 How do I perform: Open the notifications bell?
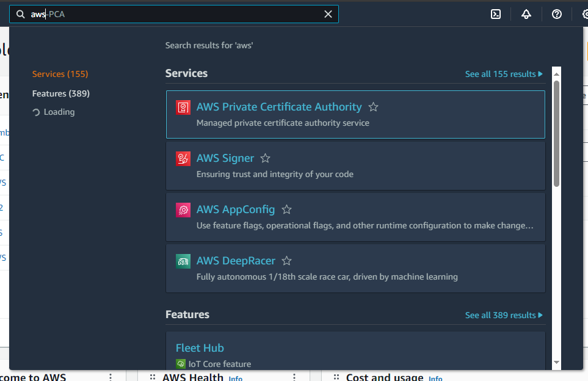526,13
